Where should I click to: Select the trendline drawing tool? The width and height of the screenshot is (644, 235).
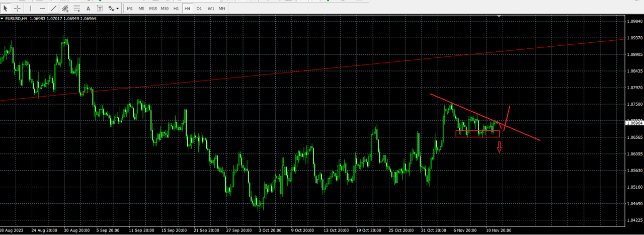(53, 8)
